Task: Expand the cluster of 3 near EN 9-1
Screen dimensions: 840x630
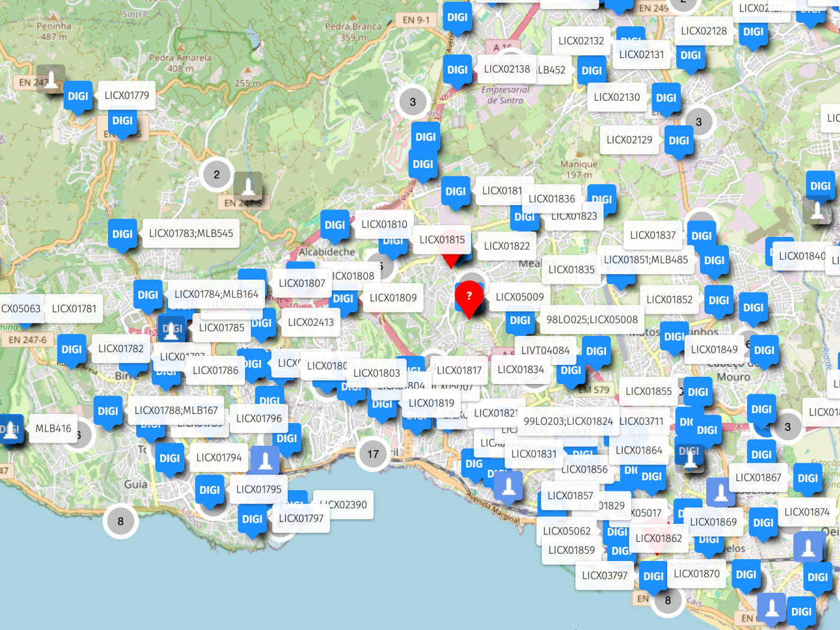Action: [x=413, y=102]
